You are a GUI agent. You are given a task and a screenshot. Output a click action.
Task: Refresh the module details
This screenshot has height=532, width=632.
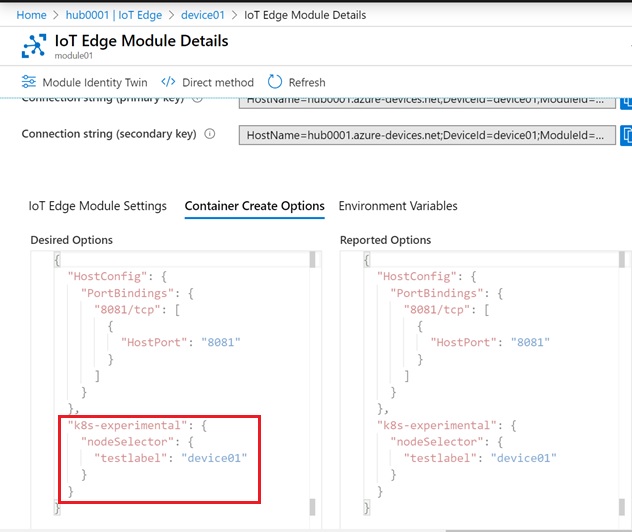[x=297, y=82]
